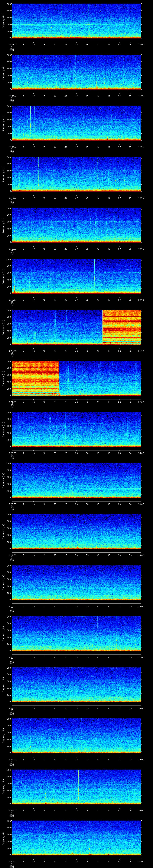Select the spectrogram starting at 9:14:00
Viewport: 153px width, 868px height.
click(x=77, y=21)
